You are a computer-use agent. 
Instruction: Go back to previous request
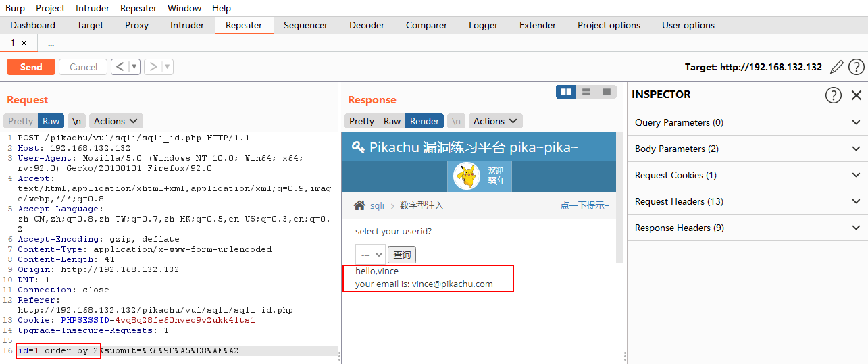120,67
